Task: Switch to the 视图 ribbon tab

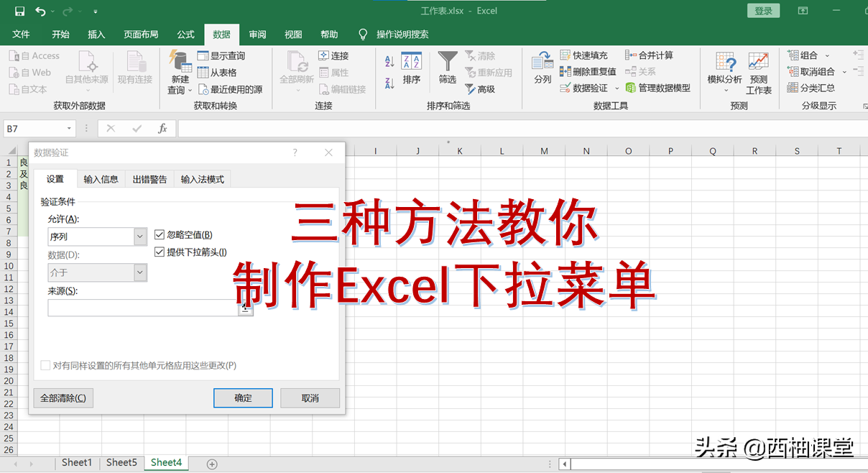Action: (293, 35)
